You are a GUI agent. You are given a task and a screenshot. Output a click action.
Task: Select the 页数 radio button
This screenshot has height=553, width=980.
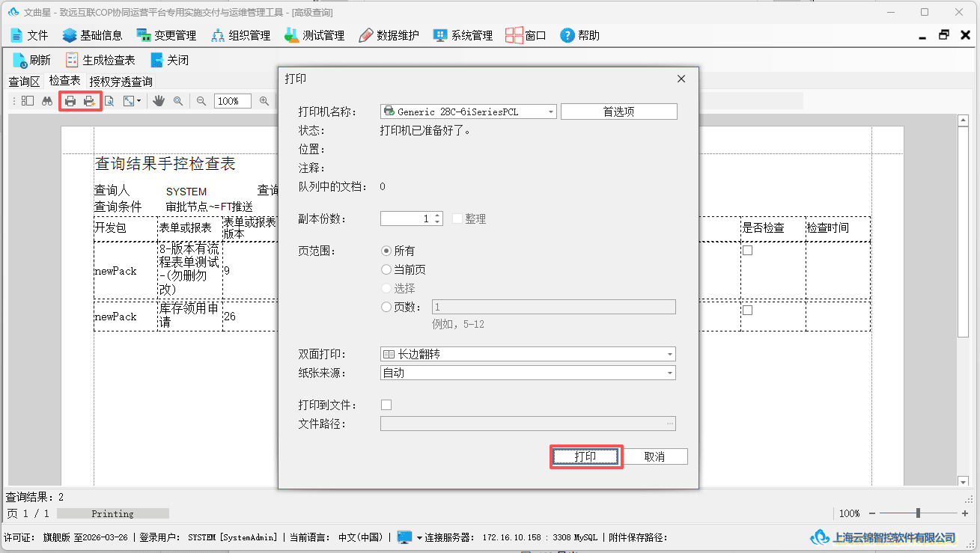[x=386, y=307]
